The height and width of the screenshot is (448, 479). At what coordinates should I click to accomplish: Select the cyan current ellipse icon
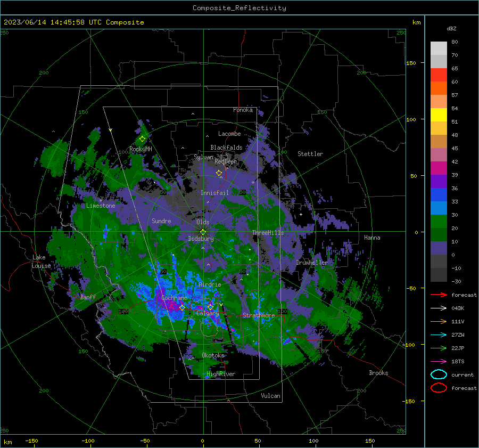pos(439,374)
